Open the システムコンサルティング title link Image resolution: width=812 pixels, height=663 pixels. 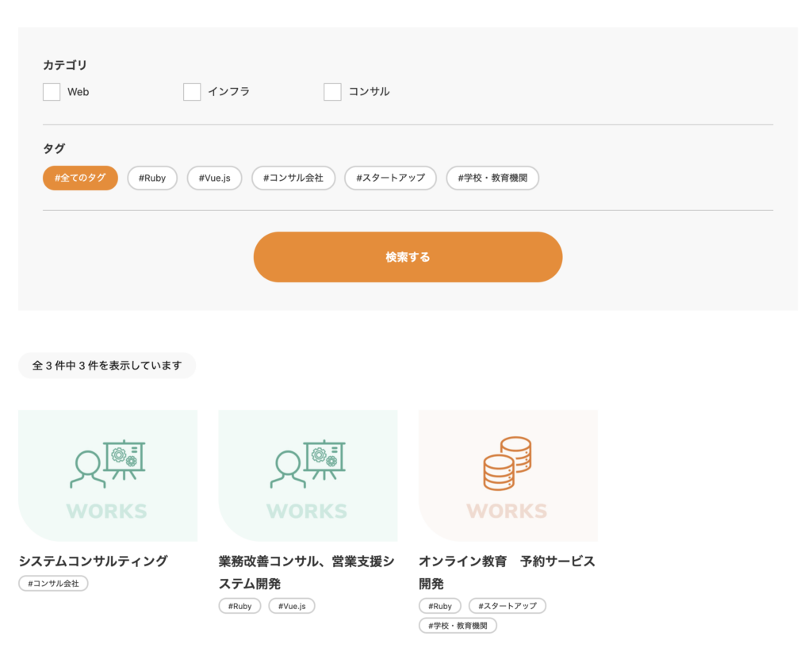point(94,561)
